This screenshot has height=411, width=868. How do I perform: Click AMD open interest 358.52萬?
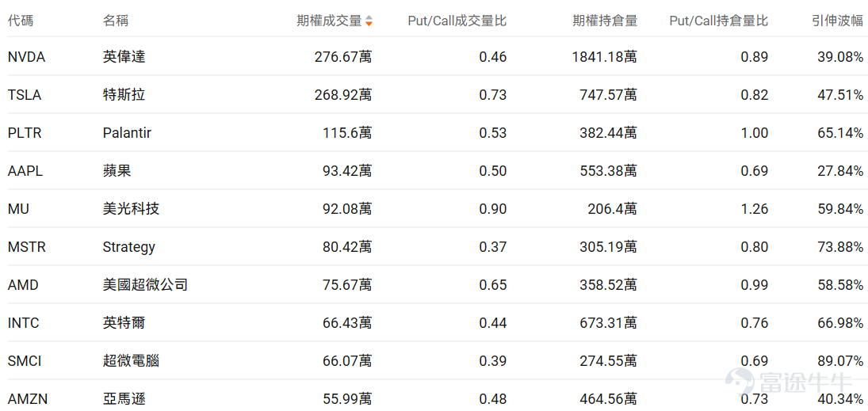(x=608, y=285)
